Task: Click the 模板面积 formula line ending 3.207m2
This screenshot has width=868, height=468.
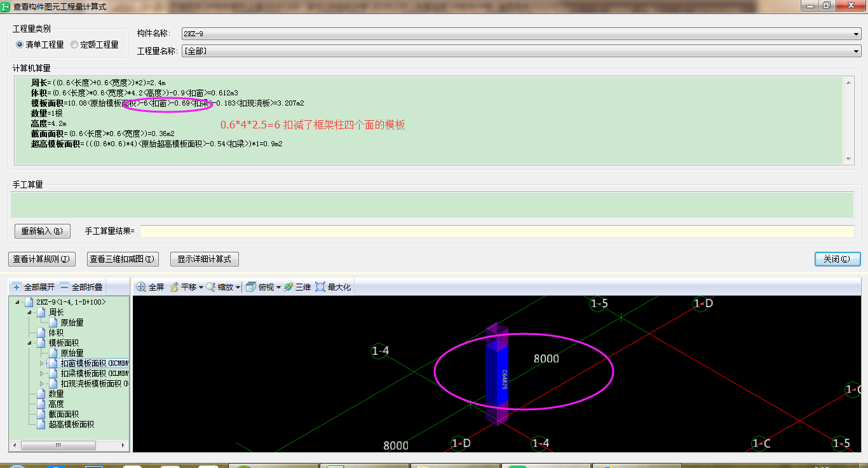Action: (x=167, y=103)
